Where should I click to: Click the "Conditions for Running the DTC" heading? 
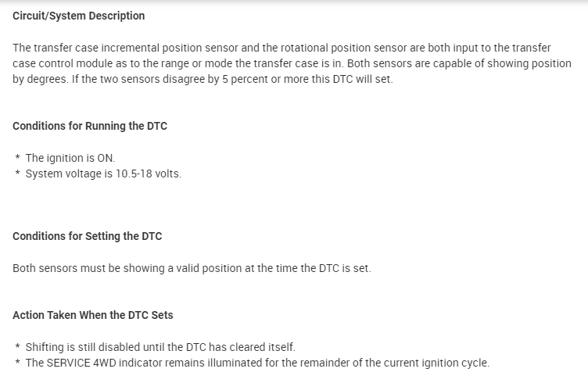(x=90, y=126)
